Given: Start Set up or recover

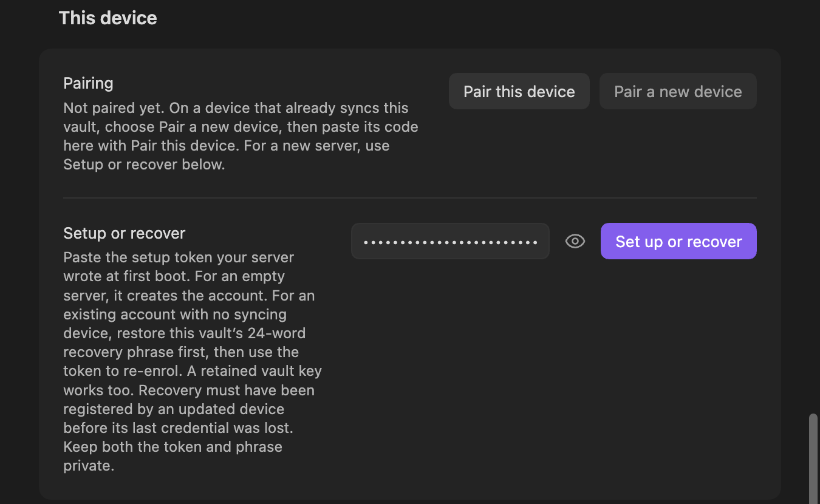Looking at the screenshot, I should coord(678,241).
